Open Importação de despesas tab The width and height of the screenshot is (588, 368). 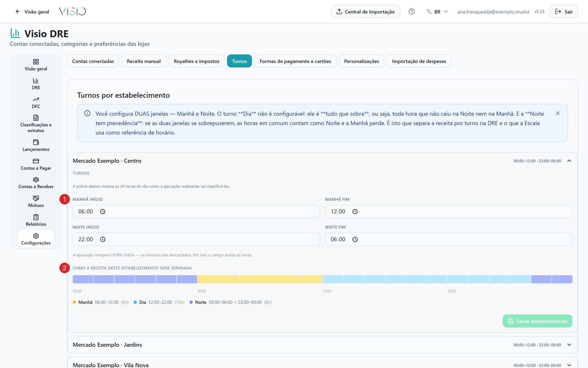(x=419, y=61)
